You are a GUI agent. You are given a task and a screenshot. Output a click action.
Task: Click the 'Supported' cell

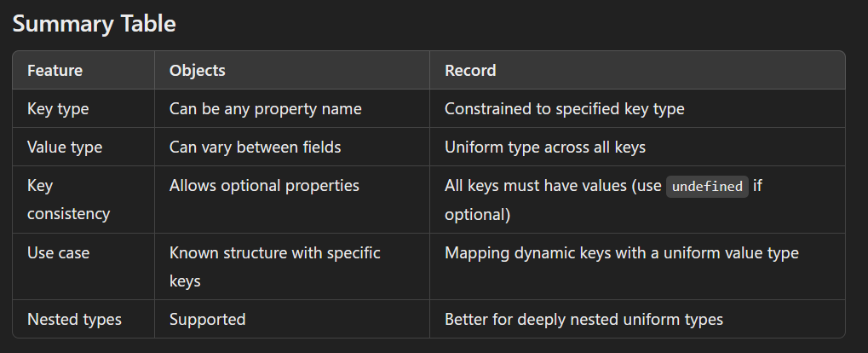[207, 320]
